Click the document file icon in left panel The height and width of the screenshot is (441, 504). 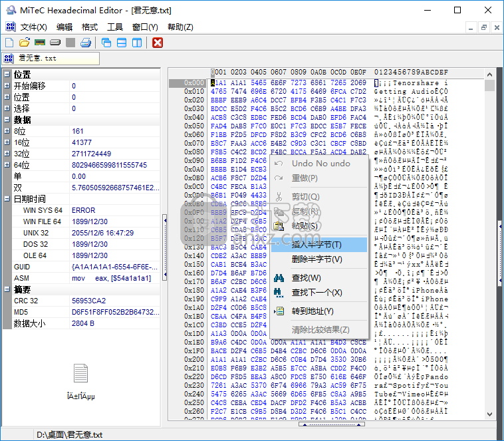(80, 373)
